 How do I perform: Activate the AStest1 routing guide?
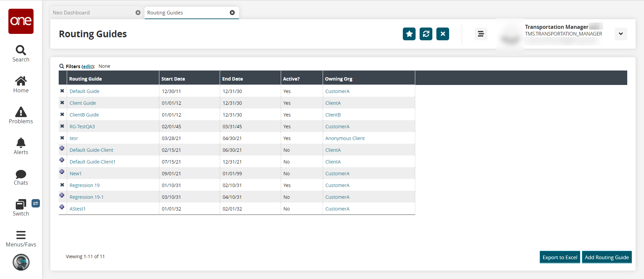coord(62,207)
